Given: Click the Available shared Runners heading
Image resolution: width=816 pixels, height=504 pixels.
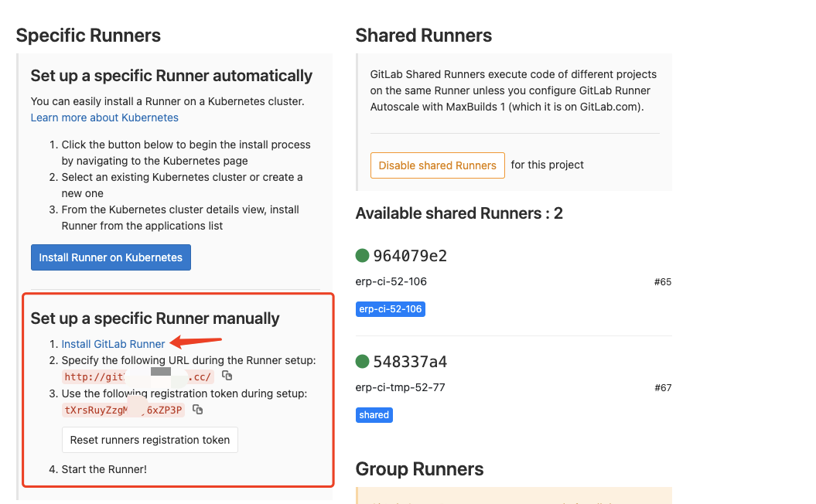Looking at the screenshot, I should coord(459,213).
